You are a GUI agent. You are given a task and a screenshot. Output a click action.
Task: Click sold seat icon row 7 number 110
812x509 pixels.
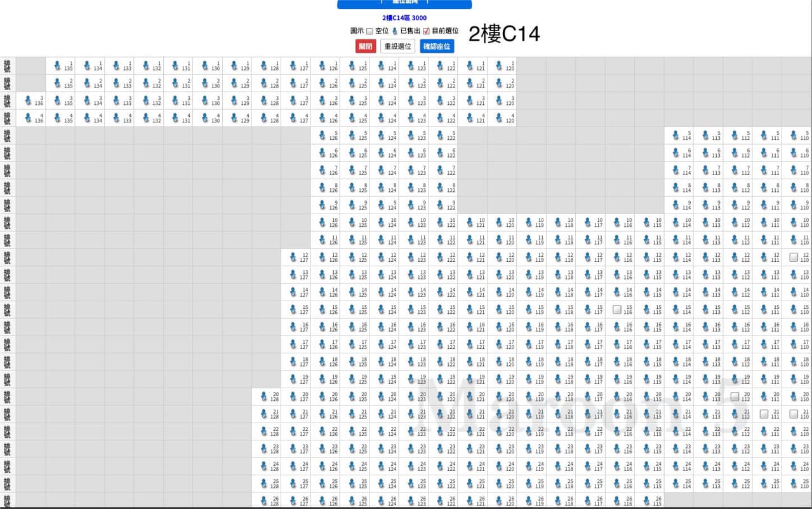pyautogui.click(x=794, y=170)
